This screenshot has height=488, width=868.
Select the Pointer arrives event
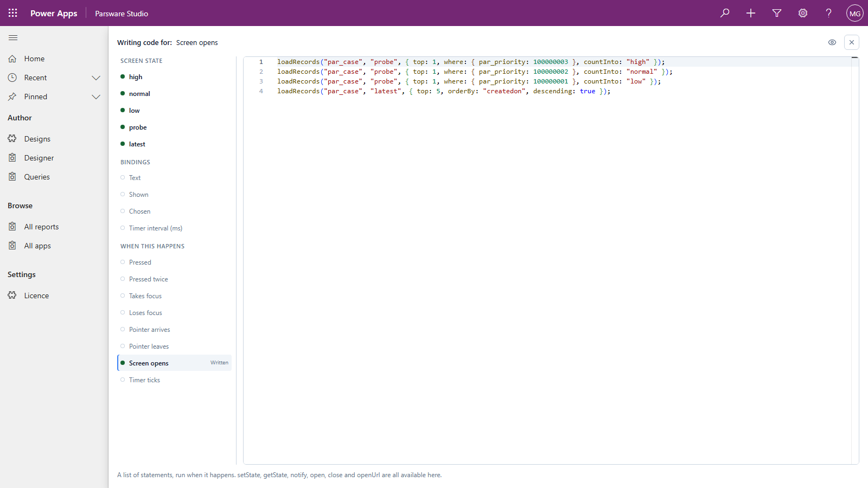[174, 330]
